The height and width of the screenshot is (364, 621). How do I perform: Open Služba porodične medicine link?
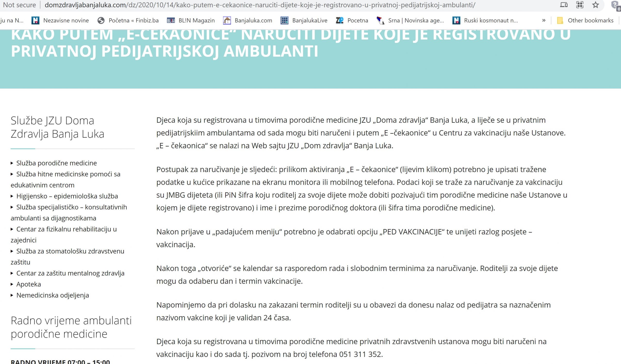click(57, 163)
